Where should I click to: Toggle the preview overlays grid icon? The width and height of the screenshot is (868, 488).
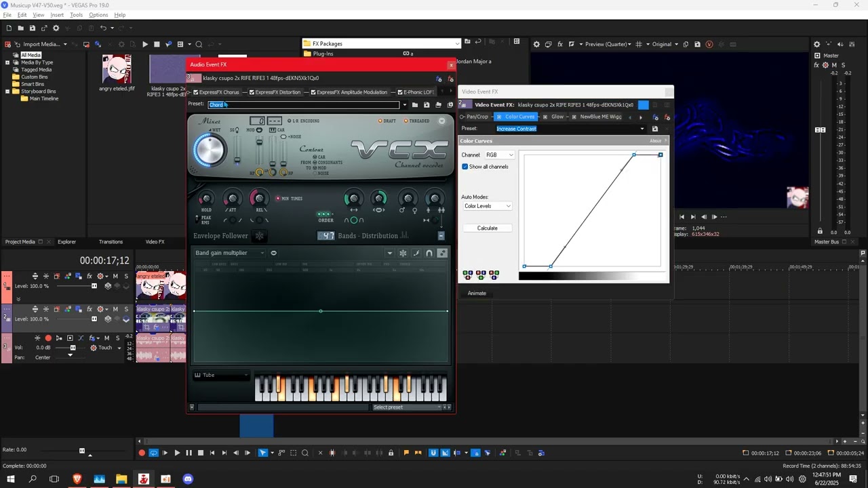point(638,44)
